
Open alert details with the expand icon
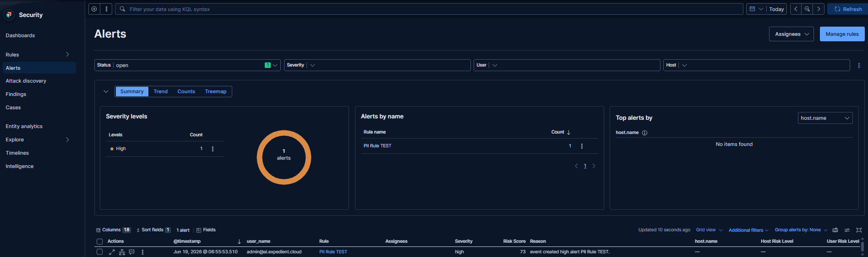click(112, 252)
